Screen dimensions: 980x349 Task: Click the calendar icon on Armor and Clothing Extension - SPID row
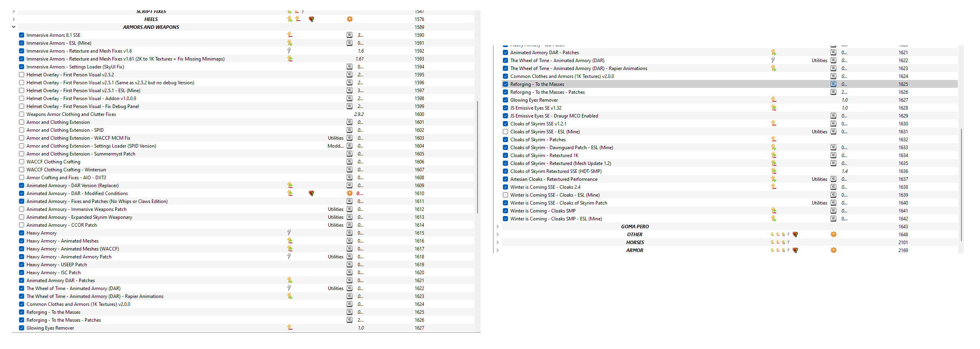(x=350, y=130)
